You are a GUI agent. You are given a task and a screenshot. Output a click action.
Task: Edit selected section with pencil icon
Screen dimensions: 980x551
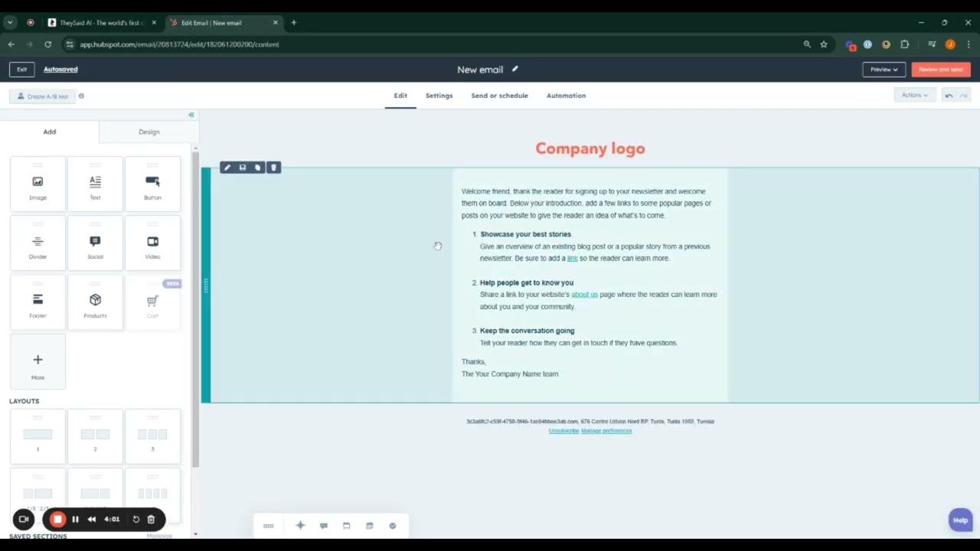[227, 168]
